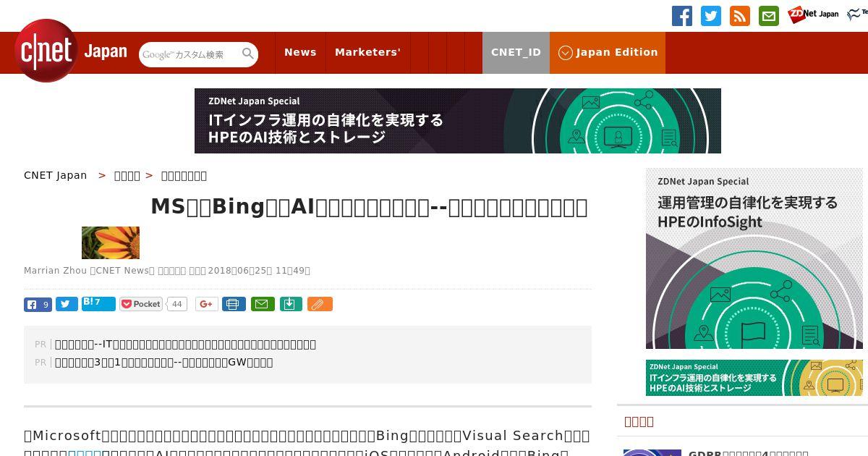Follow the blue link in article text

point(85,453)
